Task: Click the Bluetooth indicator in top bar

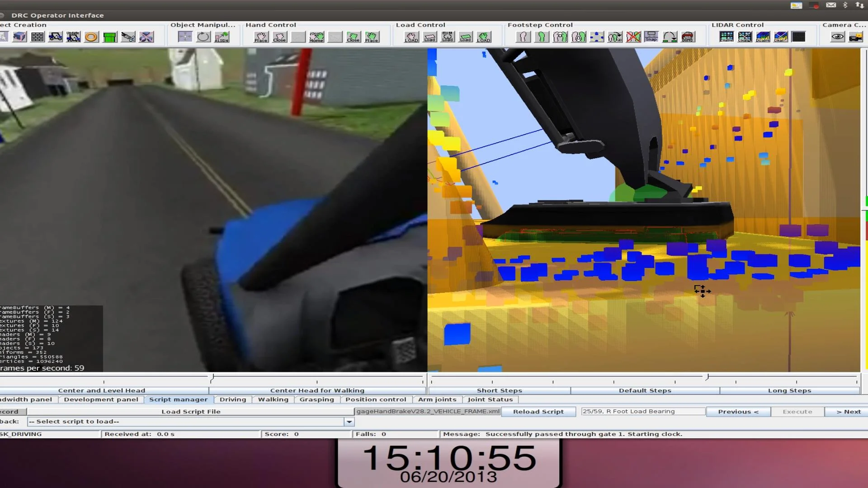Action: coord(845,5)
